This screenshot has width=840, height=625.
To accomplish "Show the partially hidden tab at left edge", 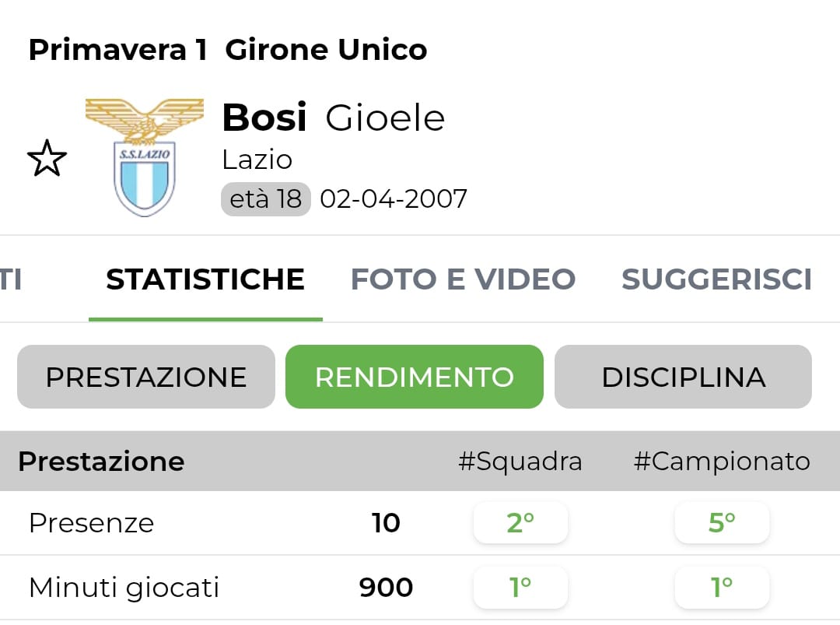I will point(9,279).
